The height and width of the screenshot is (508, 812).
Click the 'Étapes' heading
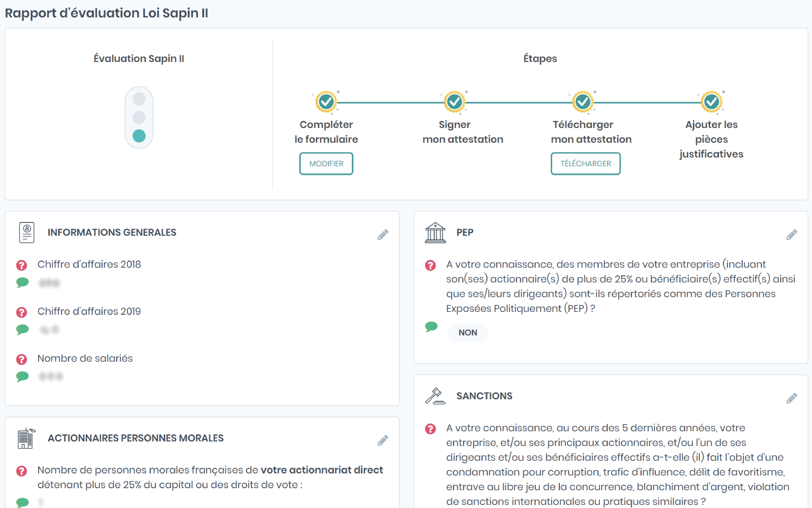tap(540, 58)
